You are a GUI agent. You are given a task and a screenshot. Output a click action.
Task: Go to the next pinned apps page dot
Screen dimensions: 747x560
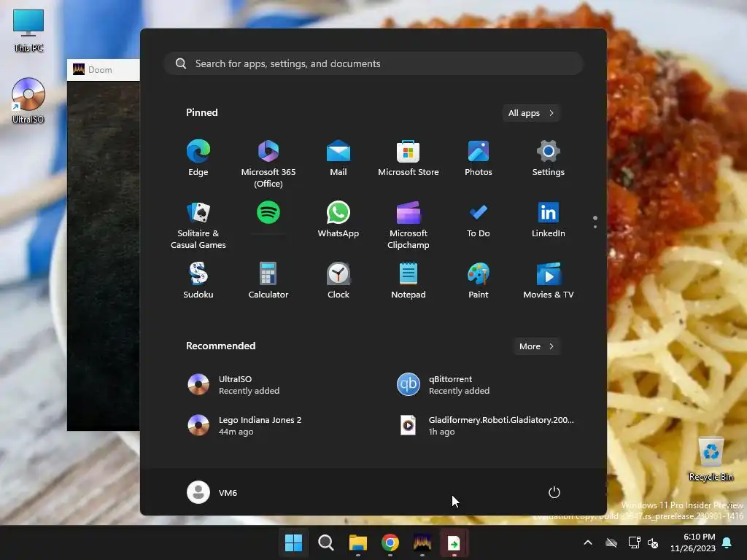[595, 227]
